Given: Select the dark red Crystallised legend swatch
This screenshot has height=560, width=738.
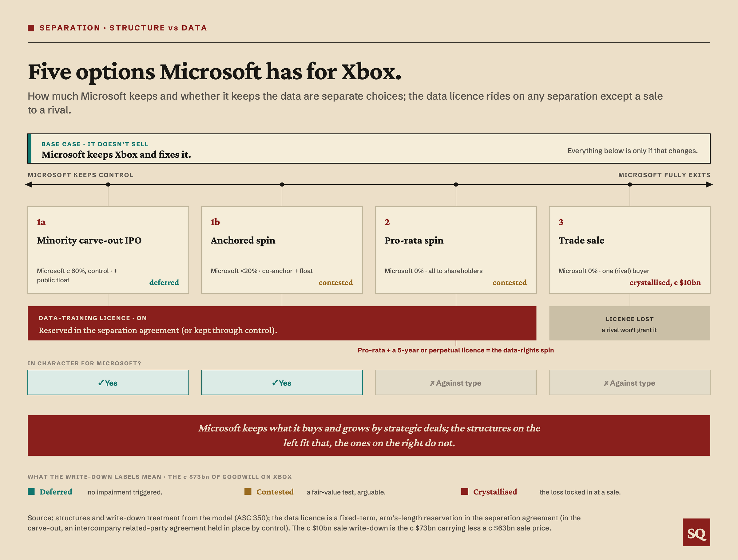Looking at the screenshot, I should click(465, 491).
